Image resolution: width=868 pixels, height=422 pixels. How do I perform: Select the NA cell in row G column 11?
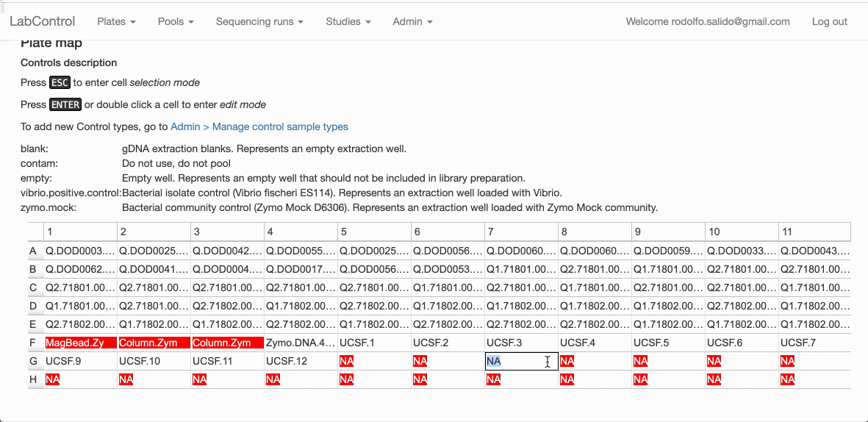tap(814, 361)
